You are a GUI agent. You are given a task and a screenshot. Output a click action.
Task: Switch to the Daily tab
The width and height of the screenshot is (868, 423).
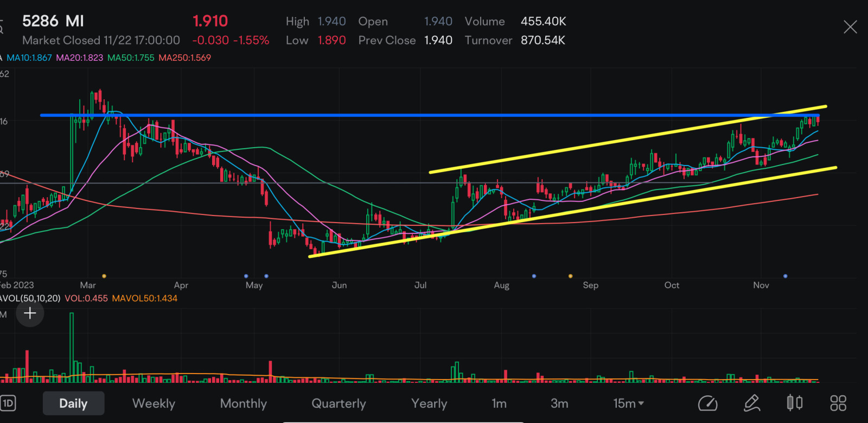pos(73,403)
